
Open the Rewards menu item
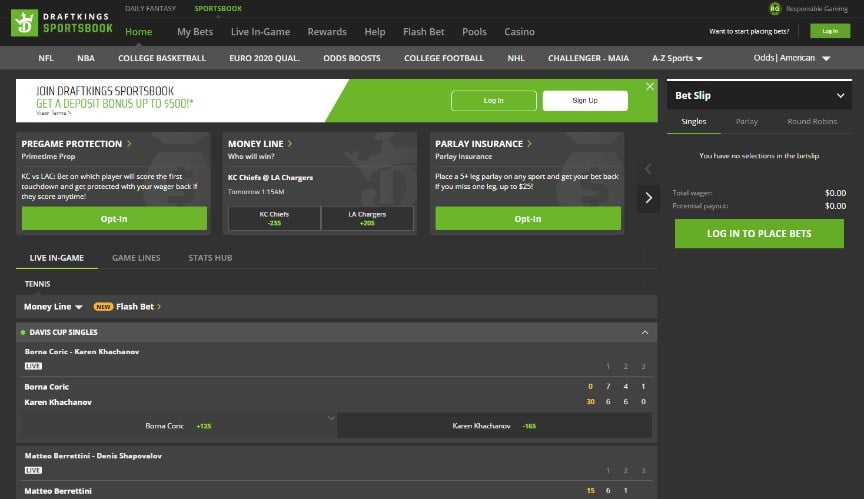click(x=327, y=32)
